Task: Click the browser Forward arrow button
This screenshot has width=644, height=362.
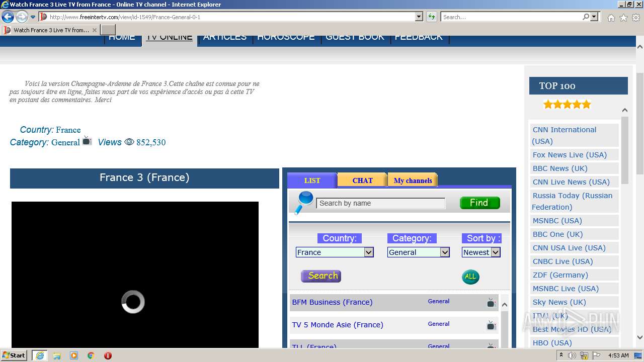Action: tap(21, 17)
